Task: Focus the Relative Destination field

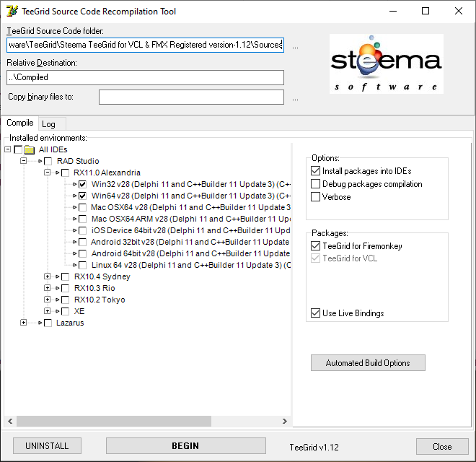Action: pyautogui.click(x=145, y=77)
